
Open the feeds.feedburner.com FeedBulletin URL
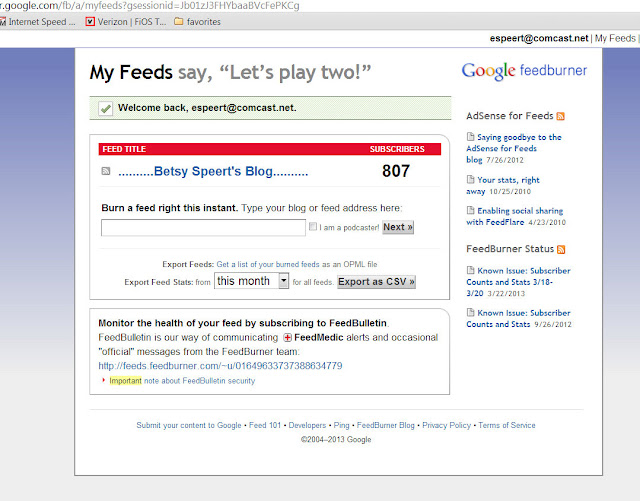pyautogui.click(x=220, y=366)
